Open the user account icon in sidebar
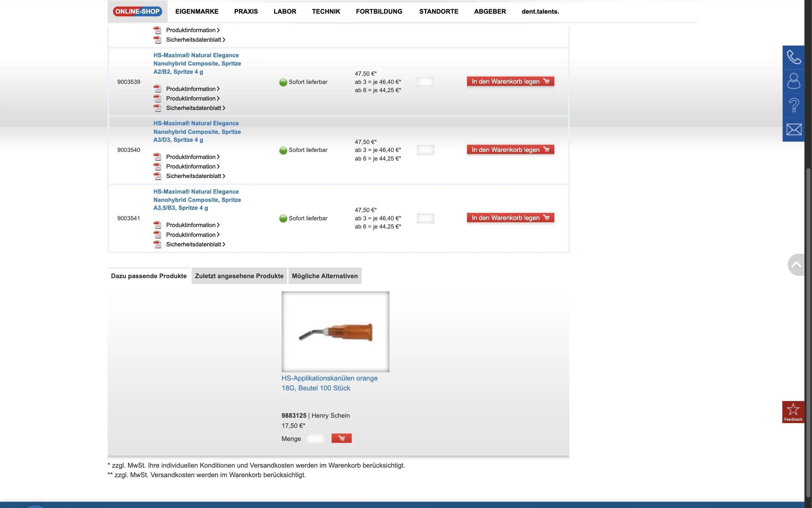This screenshot has width=812, height=508. (x=794, y=81)
